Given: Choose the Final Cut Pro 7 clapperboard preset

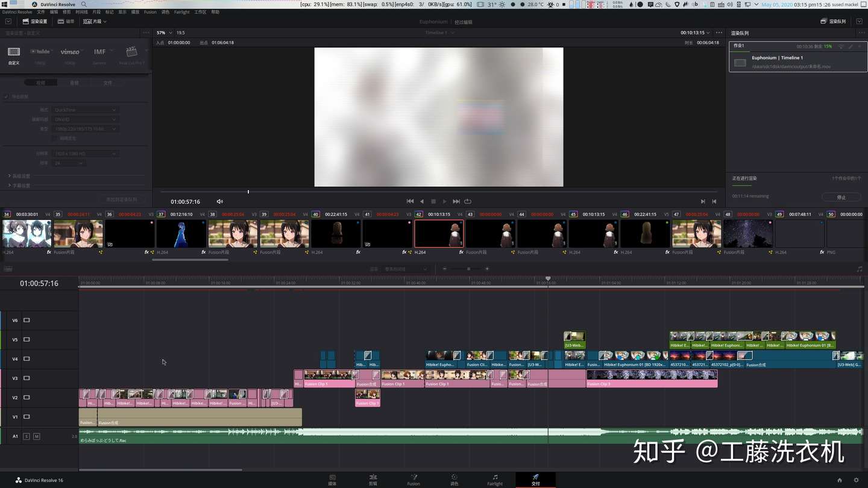Looking at the screenshot, I should coord(131,52).
